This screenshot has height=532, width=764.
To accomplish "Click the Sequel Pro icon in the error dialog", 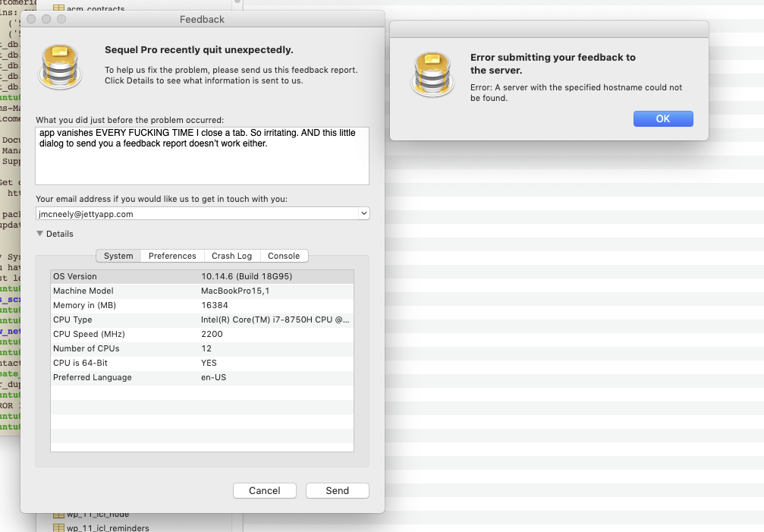I will tap(432, 74).
